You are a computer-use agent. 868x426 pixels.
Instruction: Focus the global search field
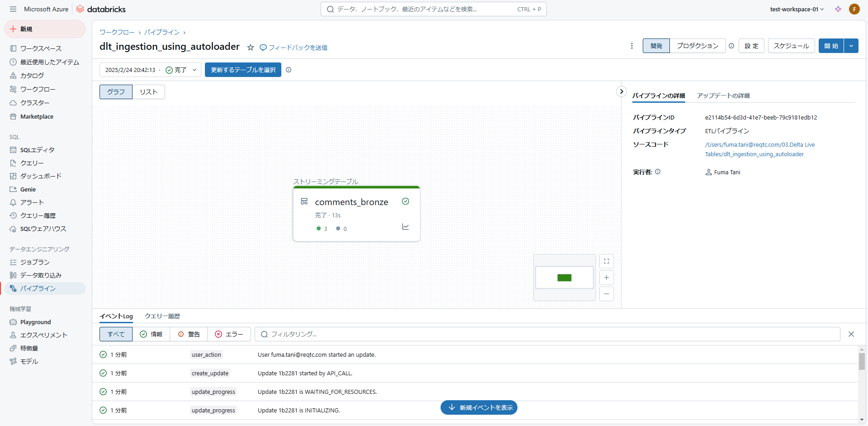click(434, 9)
